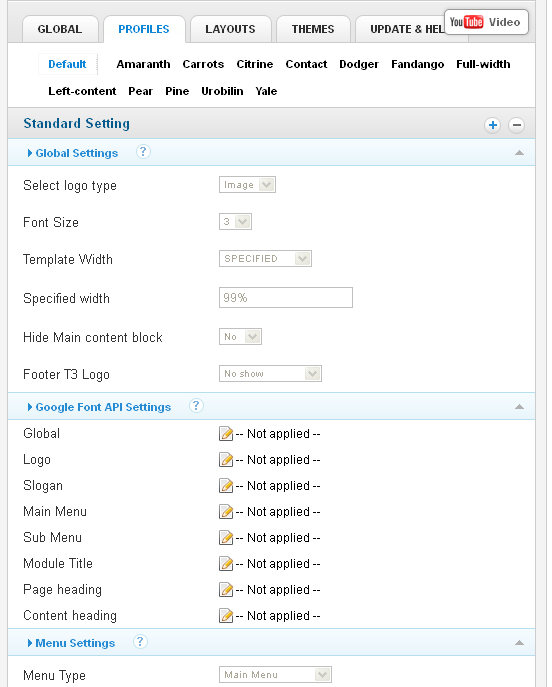
Task: Edit the Logo font pencil icon
Action: [226, 460]
